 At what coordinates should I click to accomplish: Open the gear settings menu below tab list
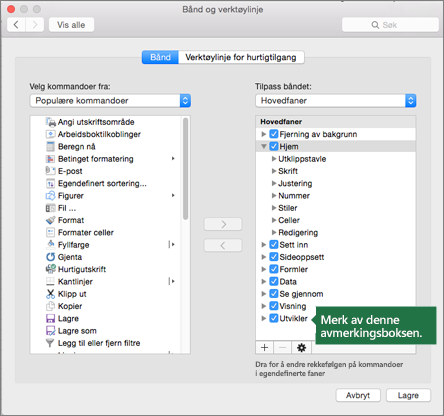[x=301, y=348]
